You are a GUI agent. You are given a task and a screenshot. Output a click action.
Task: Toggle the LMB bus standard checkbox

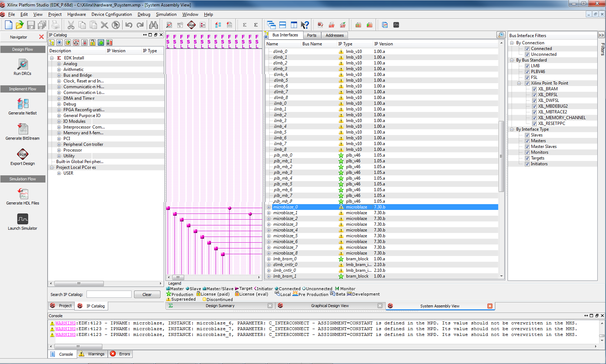click(527, 66)
